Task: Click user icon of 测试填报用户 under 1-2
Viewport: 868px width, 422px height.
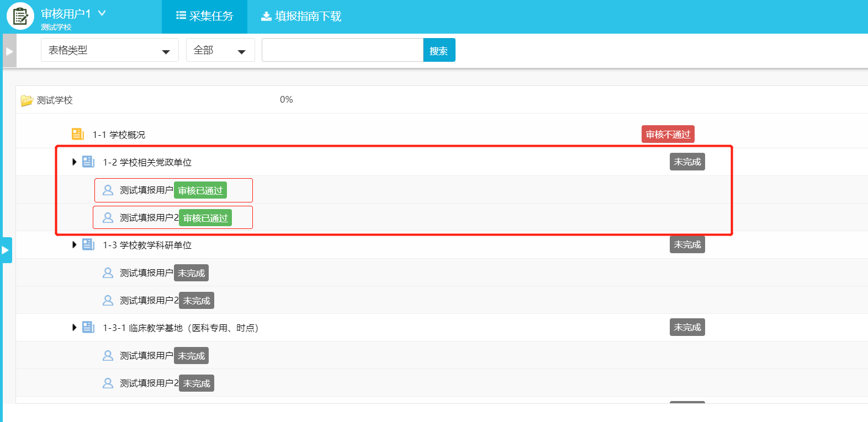Action: (108, 190)
